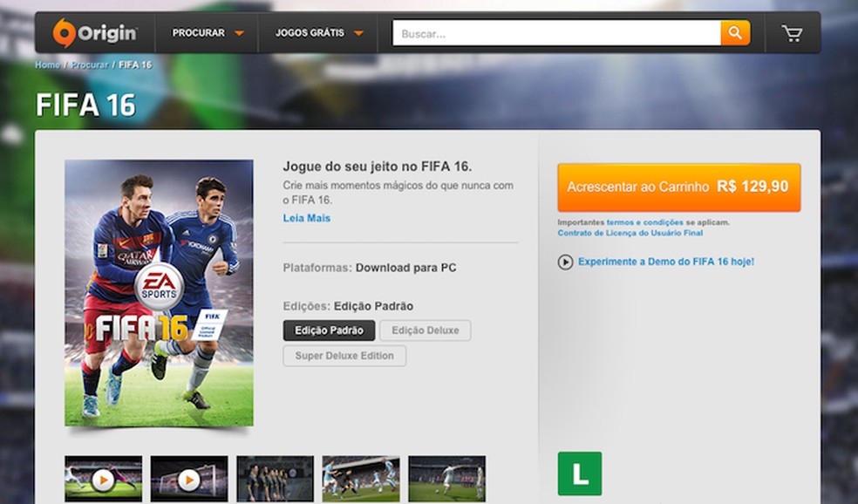Image resolution: width=858 pixels, height=504 pixels.
Task: Open the shopping cart icon
Action: tap(792, 32)
